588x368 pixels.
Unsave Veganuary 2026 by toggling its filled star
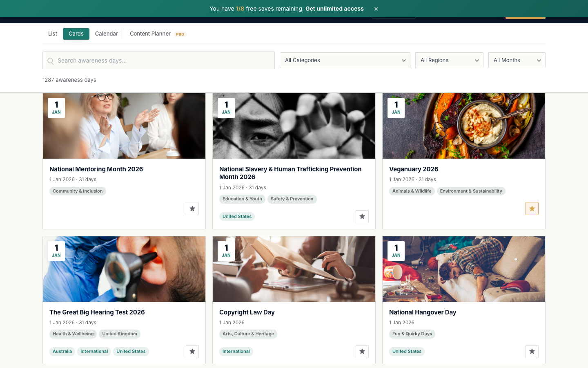pos(532,209)
